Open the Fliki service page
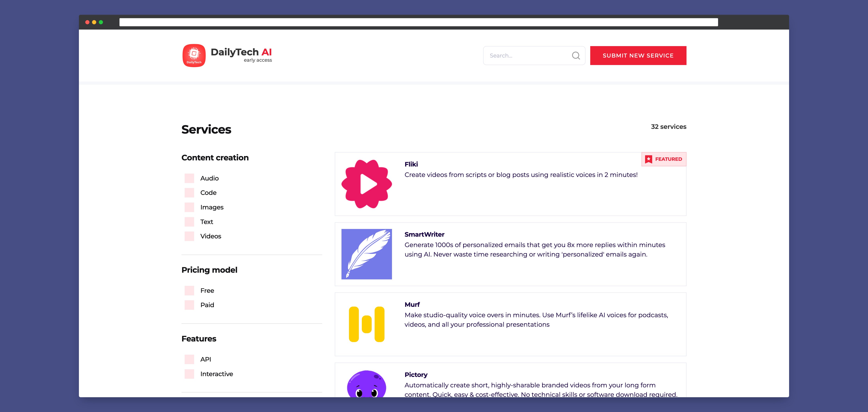 coord(411,164)
